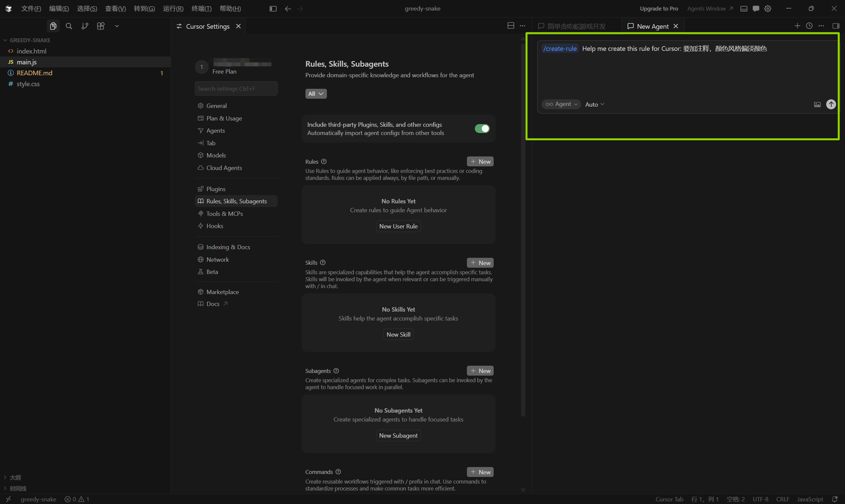
Task: Toggle the bottom panel layout icon
Action: [744, 9]
